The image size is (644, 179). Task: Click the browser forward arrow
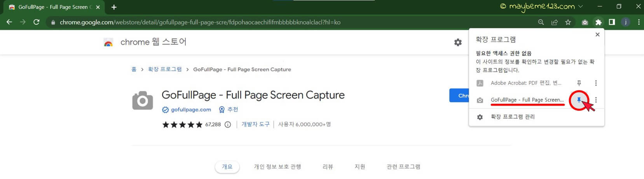23,22
